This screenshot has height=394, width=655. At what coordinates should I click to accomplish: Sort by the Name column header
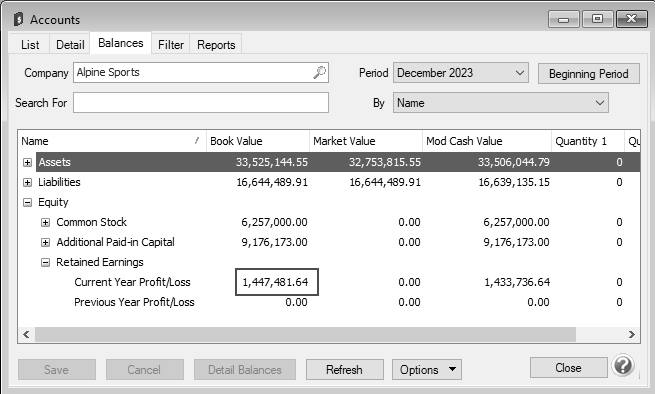[x=112, y=141]
